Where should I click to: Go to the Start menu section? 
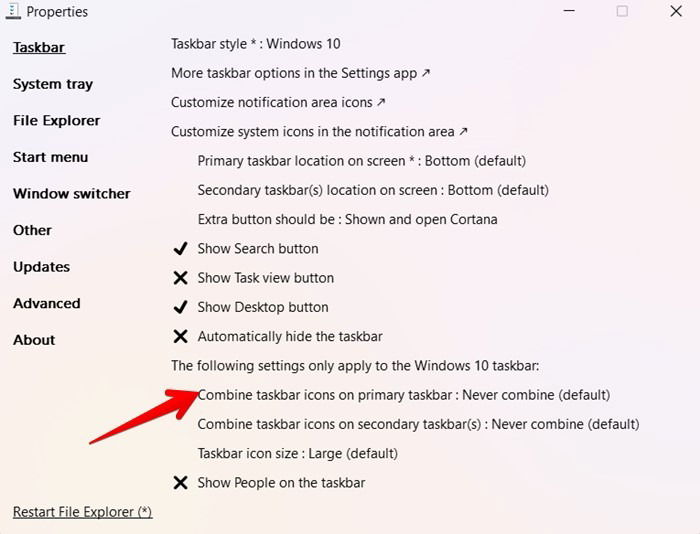[50, 157]
